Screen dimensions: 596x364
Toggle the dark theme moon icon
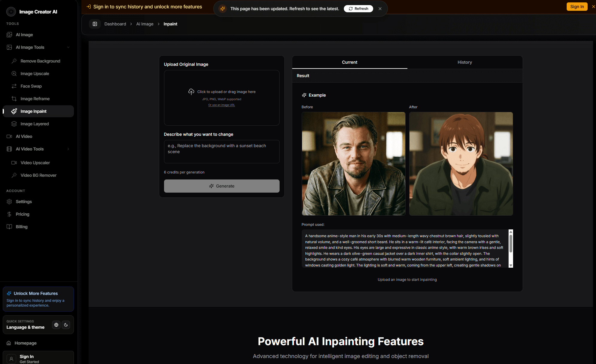click(x=66, y=325)
